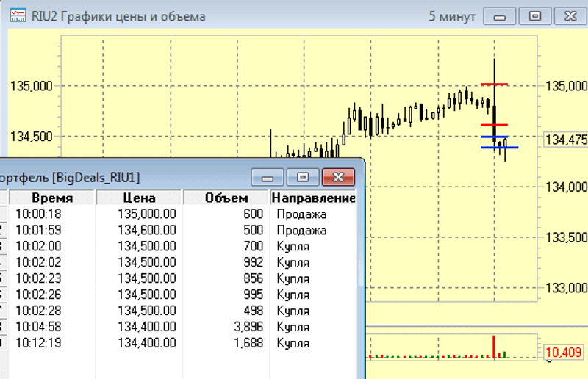This screenshot has height=379, width=588.
Task: Click the left axis label 134,500
Action: tap(32, 137)
